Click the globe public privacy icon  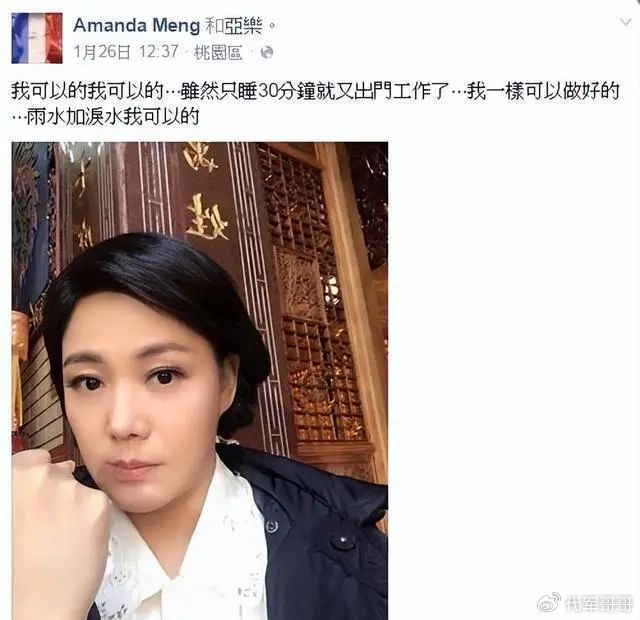pyautogui.click(x=267, y=52)
